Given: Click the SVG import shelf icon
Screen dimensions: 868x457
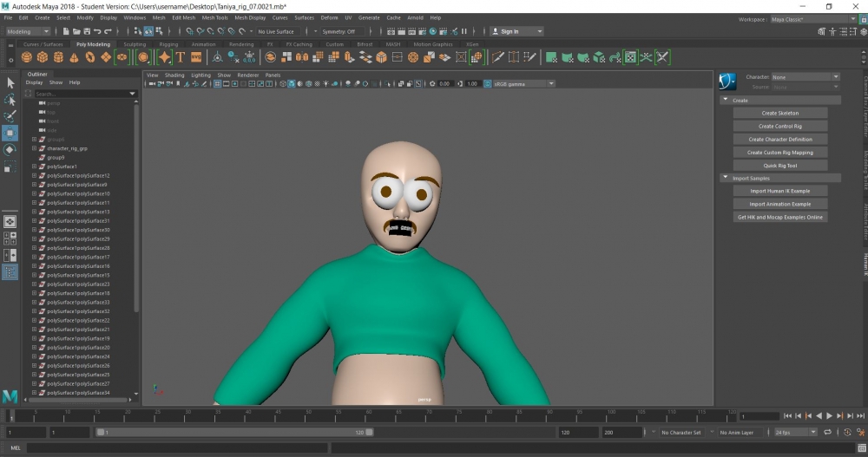Looking at the screenshot, I should point(196,57).
